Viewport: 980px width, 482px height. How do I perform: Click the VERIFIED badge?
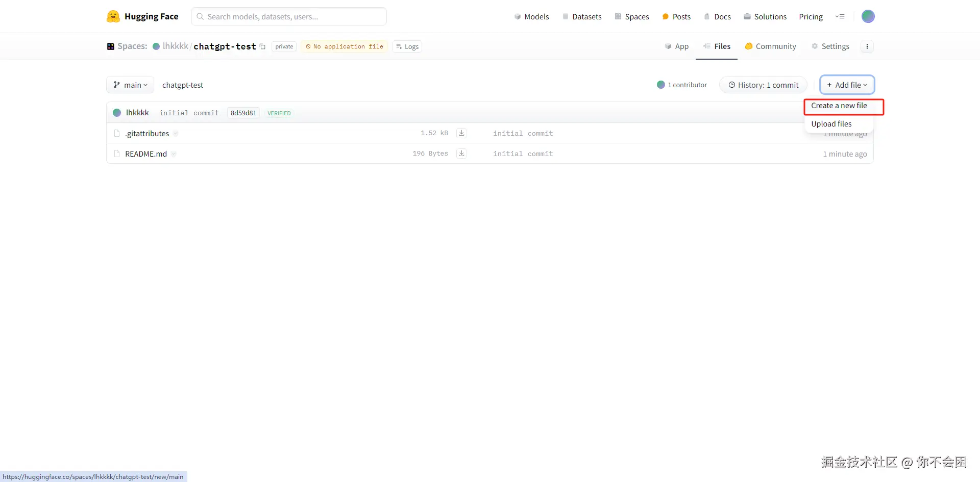coord(279,113)
